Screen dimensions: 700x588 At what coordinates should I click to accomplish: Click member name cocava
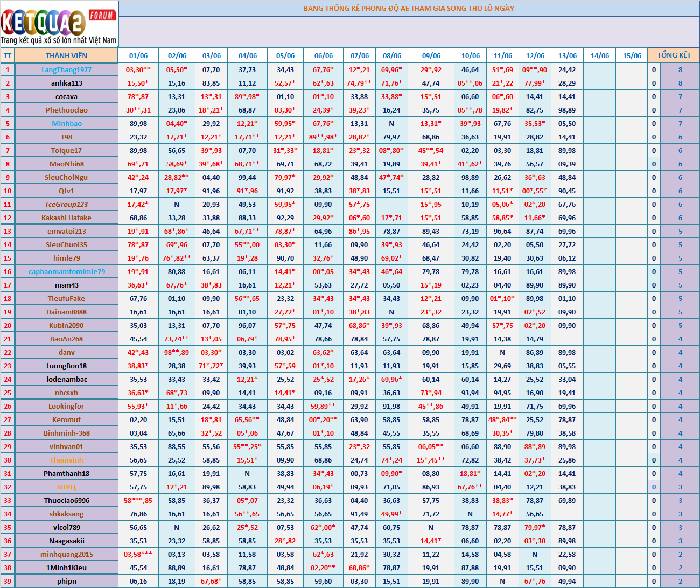click(x=66, y=96)
